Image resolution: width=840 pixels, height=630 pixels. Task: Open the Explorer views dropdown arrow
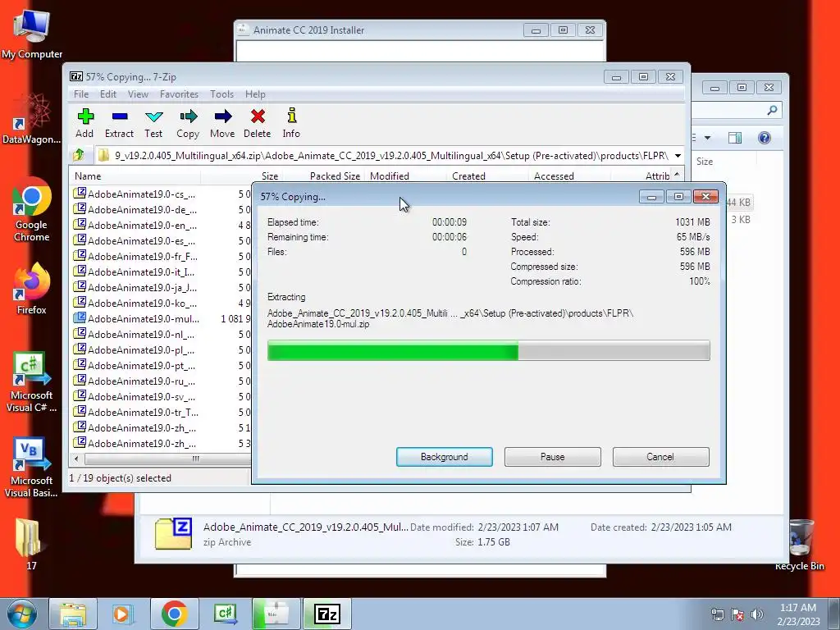click(x=708, y=138)
